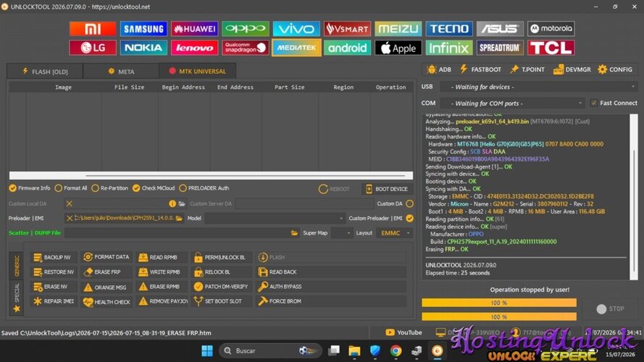Select the Xiaomi MI brand logo
The height and width of the screenshot is (362, 644).
tap(93, 29)
